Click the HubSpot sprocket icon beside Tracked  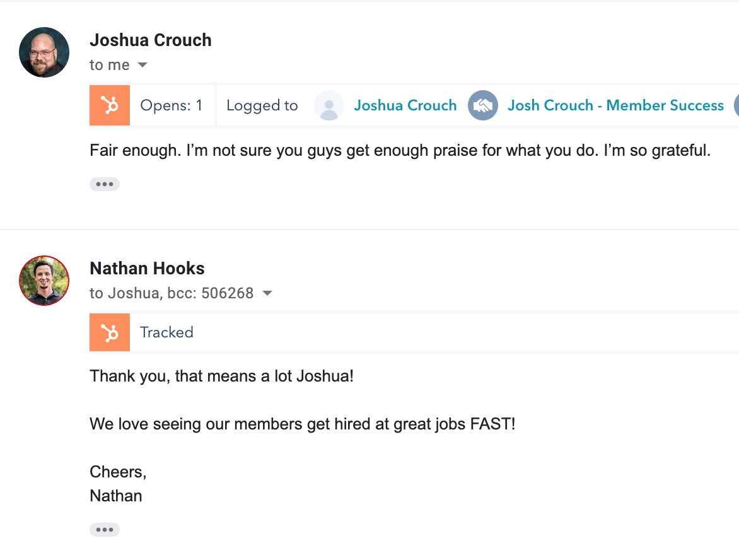110,332
